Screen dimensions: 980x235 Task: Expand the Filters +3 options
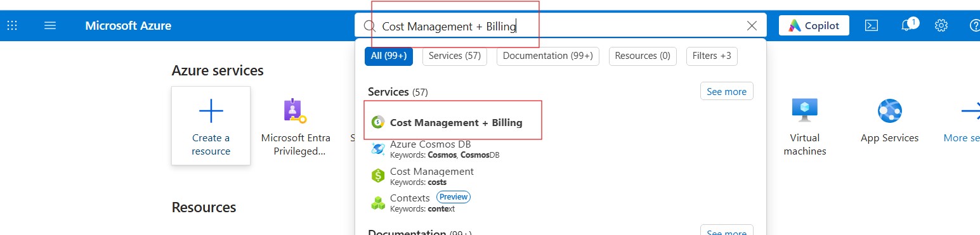(712, 56)
